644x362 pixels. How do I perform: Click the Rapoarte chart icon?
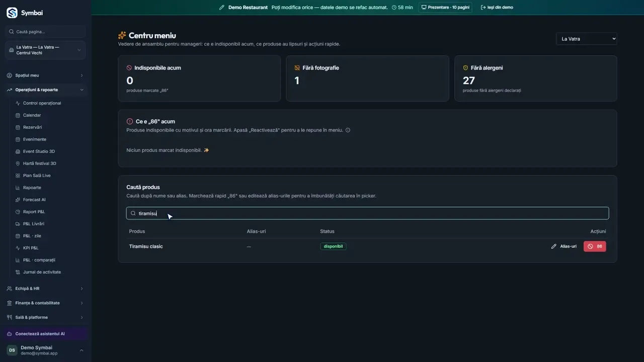(18, 188)
